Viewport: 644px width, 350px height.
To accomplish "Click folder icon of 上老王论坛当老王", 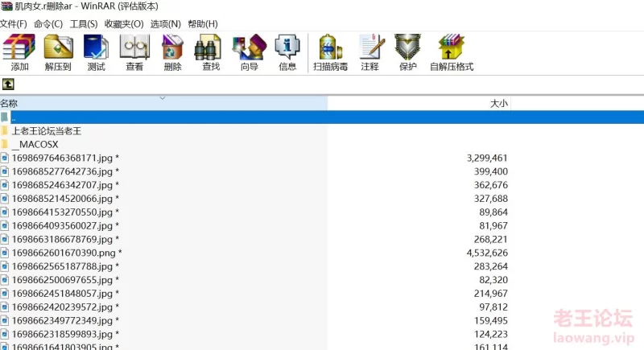I will 5,131.
